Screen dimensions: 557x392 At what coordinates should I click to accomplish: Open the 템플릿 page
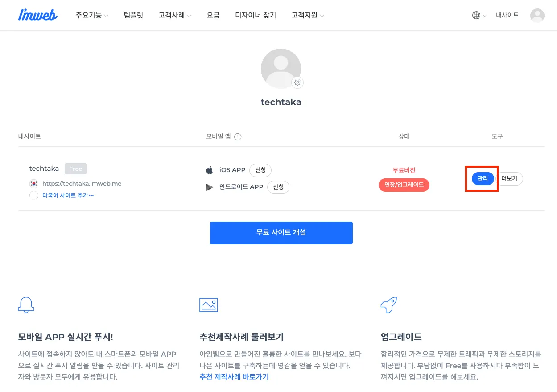pos(134,15)
